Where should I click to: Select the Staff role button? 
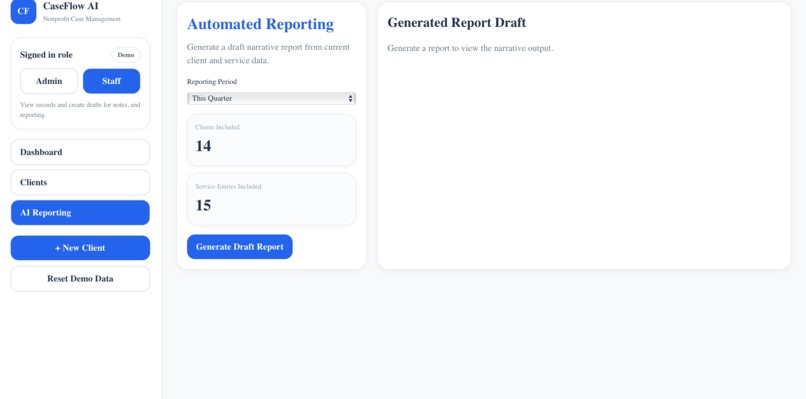click(112, 81)
